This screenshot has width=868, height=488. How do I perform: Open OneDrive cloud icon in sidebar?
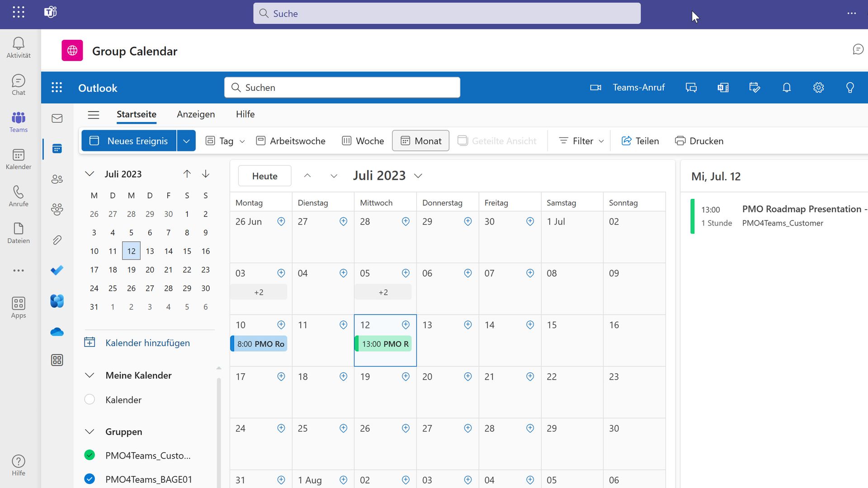tap(57, 332)
